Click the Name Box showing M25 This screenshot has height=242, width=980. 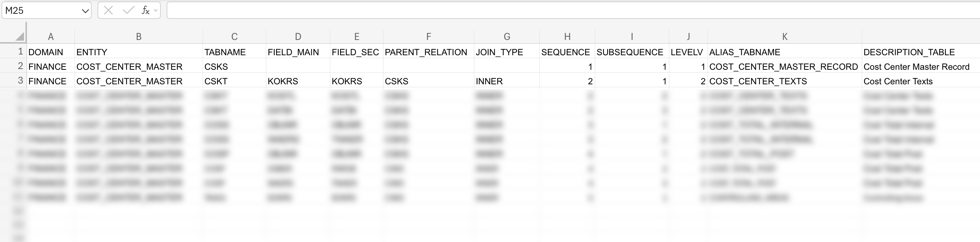click(42, 11)
